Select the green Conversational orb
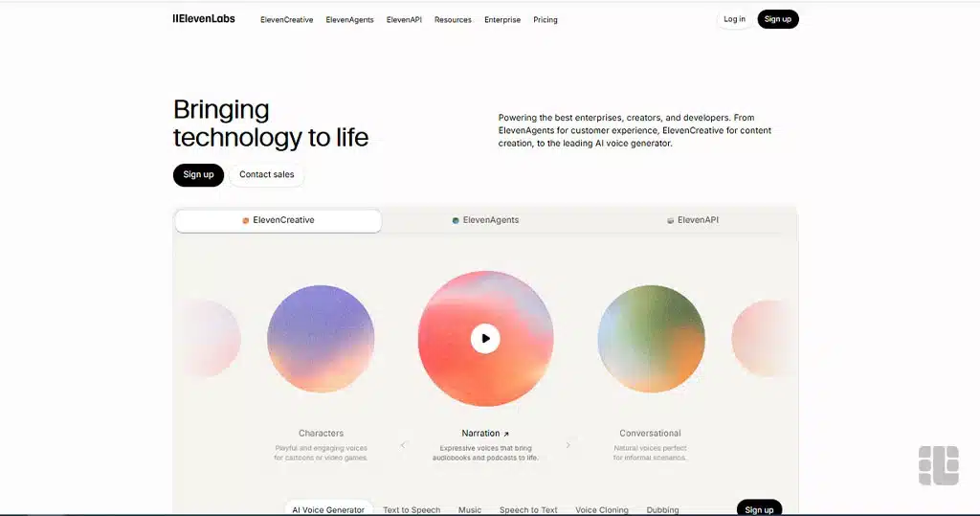The image size is (980, 516). pyautogui.click(x=651, y=338)
